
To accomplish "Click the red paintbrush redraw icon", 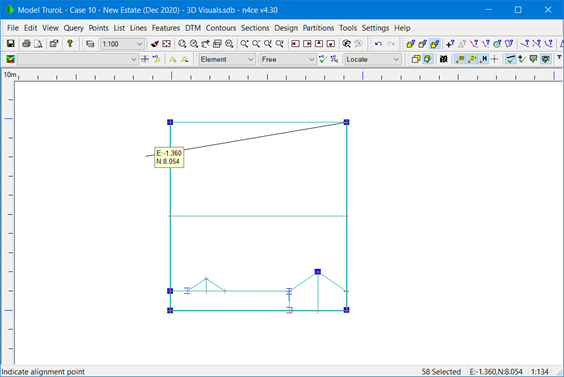I will [155, 44].
